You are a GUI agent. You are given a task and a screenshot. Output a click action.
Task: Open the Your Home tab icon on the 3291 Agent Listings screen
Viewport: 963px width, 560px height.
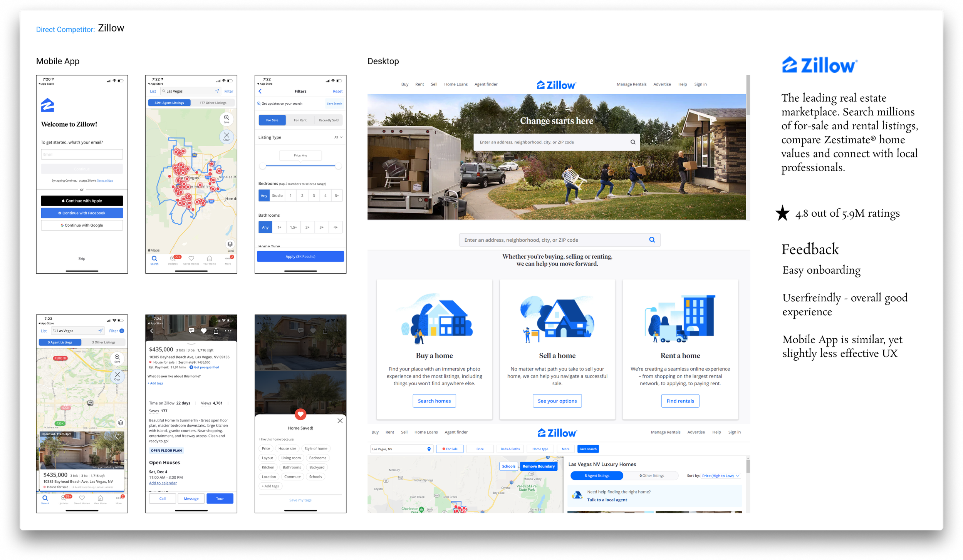tap(210, 259)
